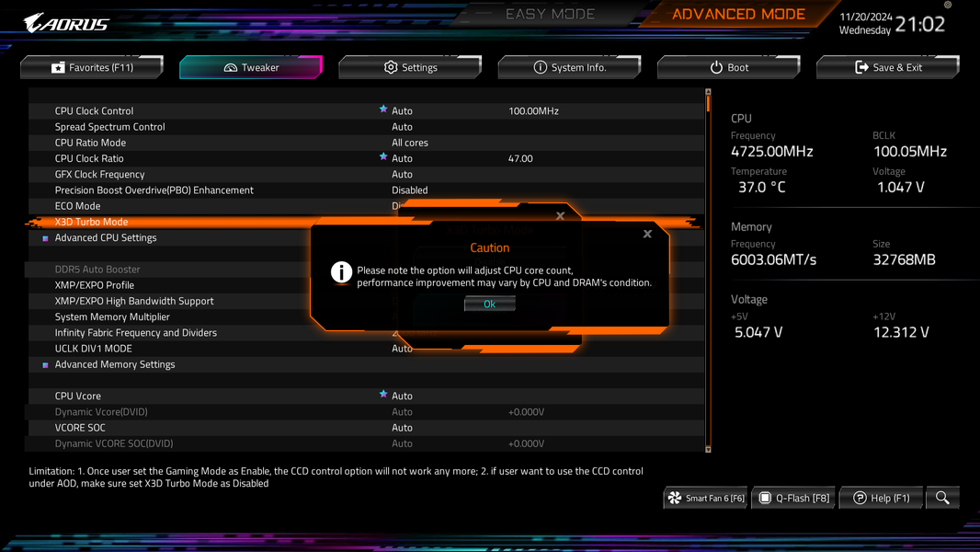The width and height of the screenshot is (980, 552).
Task: Open Spread Spectrum Control Auto value
Action: 402,127
